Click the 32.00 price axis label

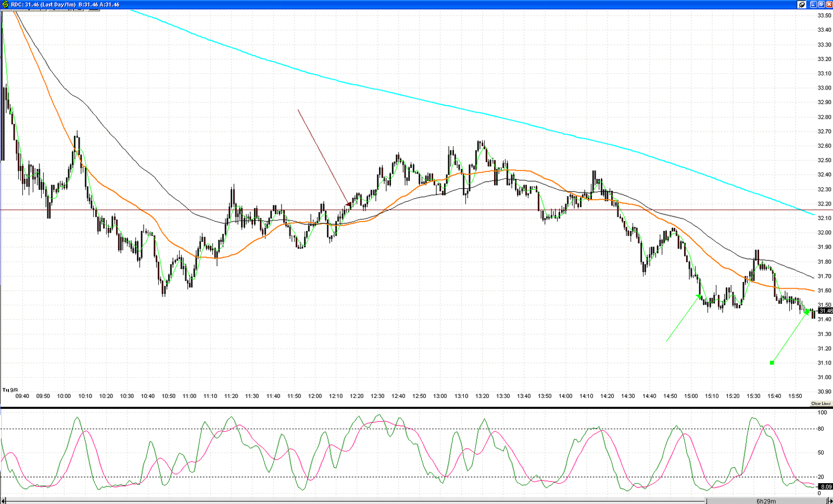click(824, 232)
